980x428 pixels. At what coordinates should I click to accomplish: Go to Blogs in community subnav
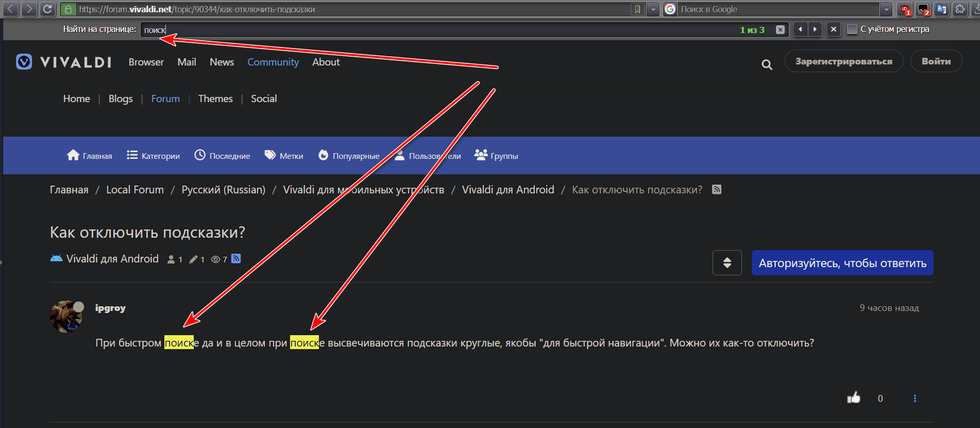(121, 98)
